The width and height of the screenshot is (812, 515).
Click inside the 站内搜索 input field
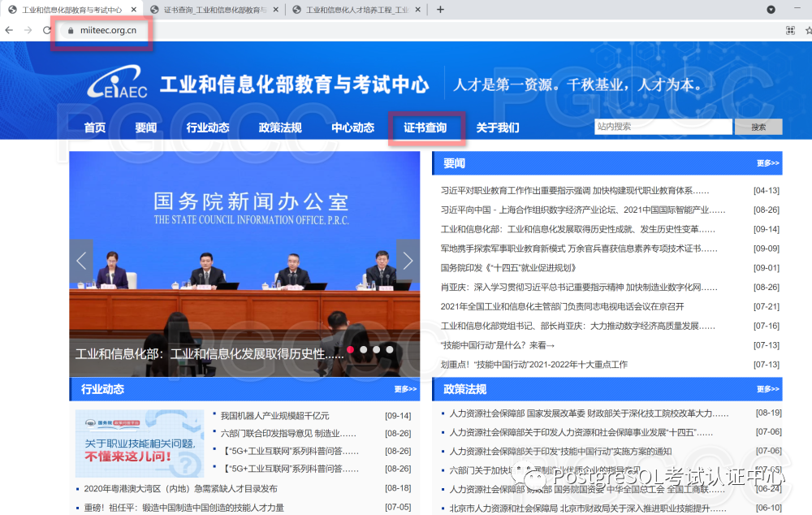point(663,127)
